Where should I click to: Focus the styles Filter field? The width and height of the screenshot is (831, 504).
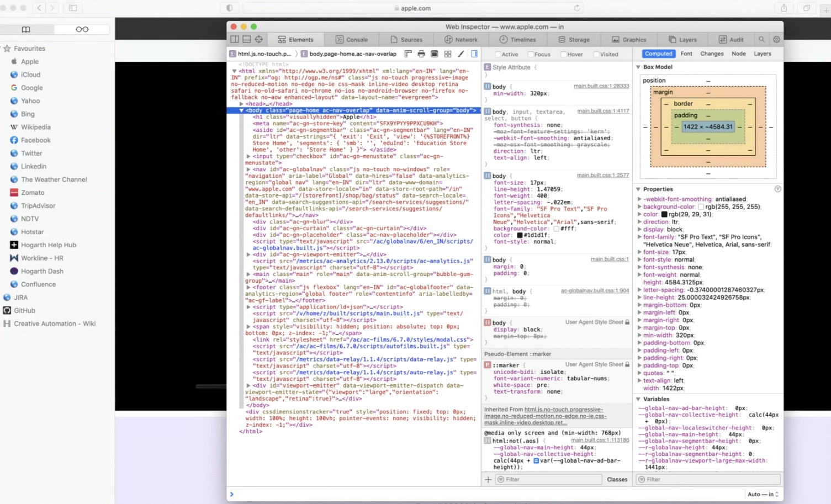click(548, 479)
